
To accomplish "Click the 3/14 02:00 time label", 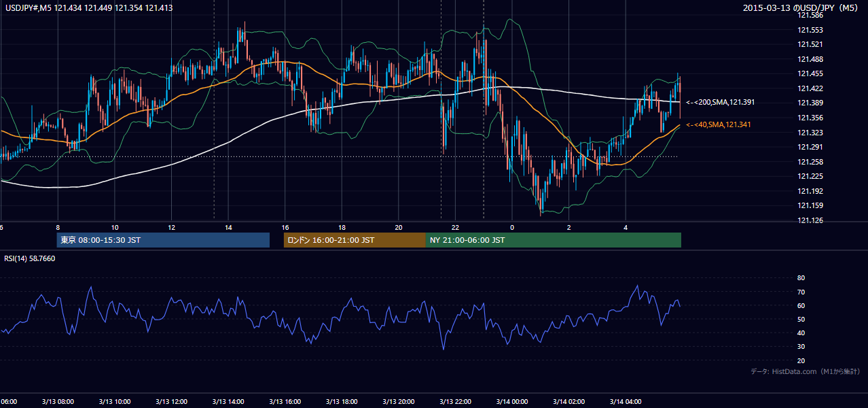I will coord(569,402).
